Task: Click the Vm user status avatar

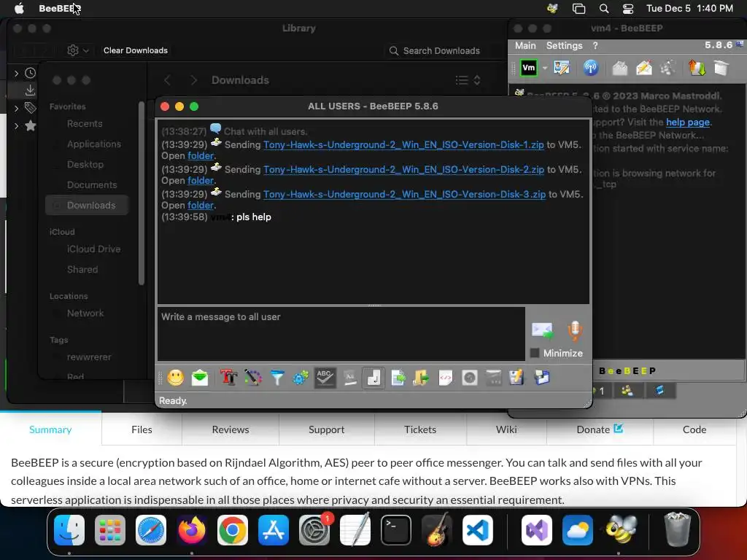Action: coord(528,68)
